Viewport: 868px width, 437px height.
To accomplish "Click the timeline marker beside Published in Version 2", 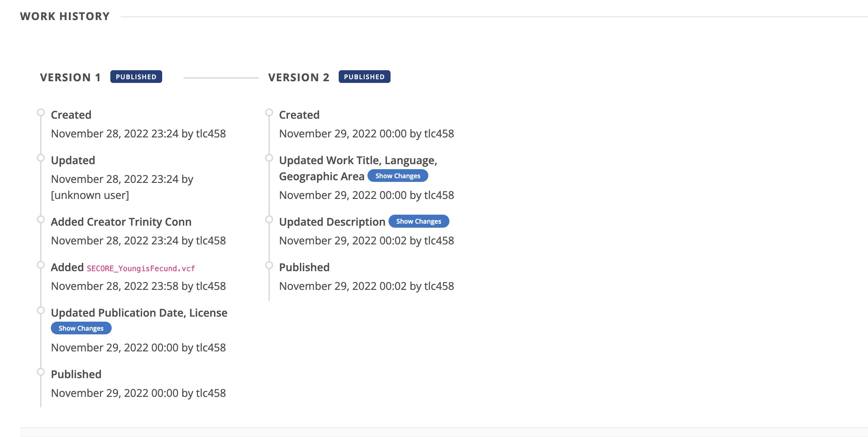I will coord(269,264).
